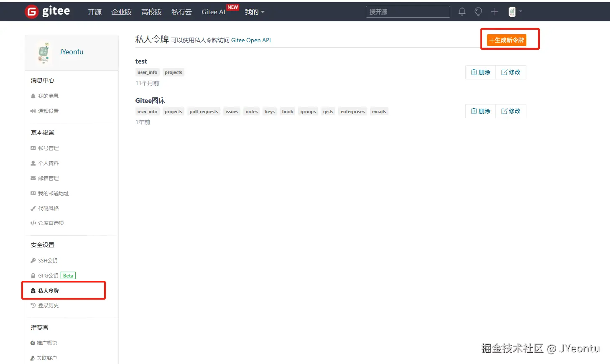Open Gitee AI from the navigation bar
The width and height of the screenshot is (610, 364).
(213, 12)
